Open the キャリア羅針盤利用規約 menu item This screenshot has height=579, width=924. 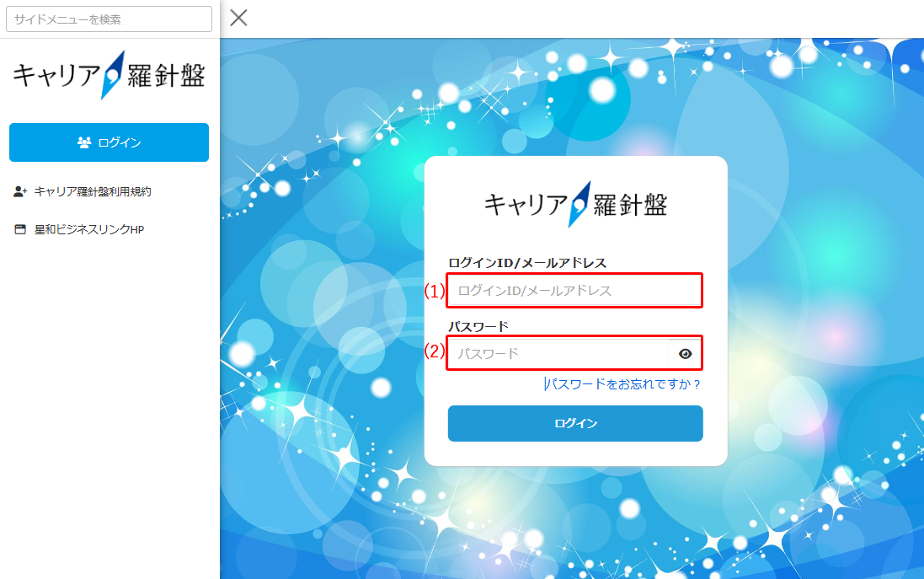[x=93, y=191]
